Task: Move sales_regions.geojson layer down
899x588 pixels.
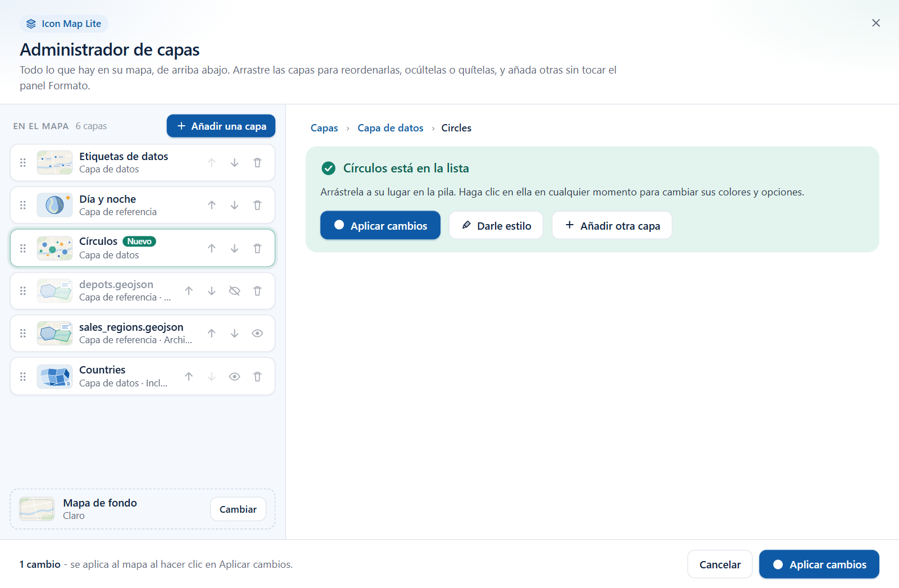Action: click(x=234, y=334)
